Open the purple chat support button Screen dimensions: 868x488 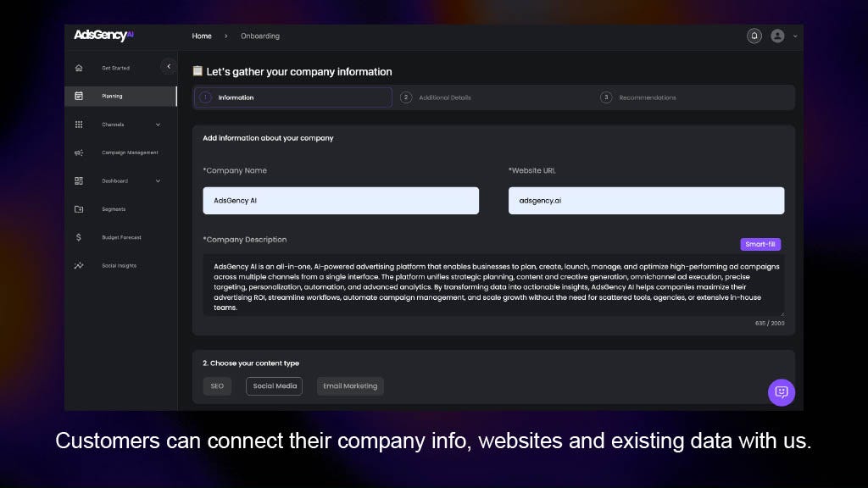(x=781, y=392)
